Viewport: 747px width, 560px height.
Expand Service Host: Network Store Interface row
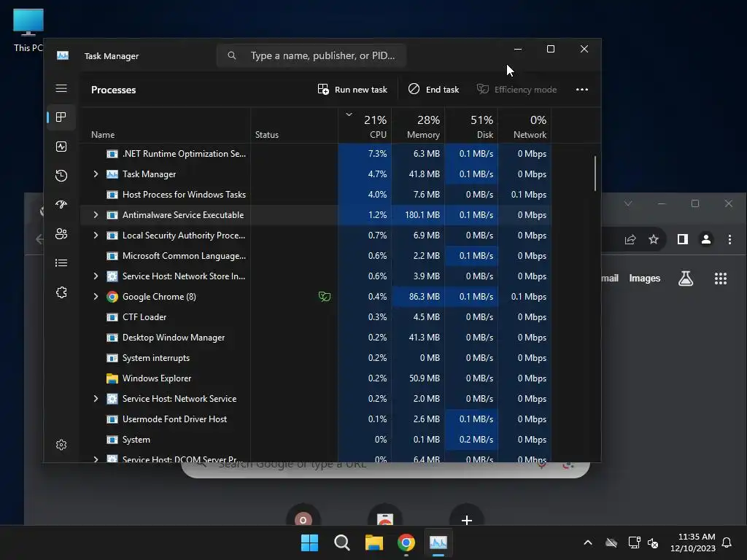[x=96, y=276]
